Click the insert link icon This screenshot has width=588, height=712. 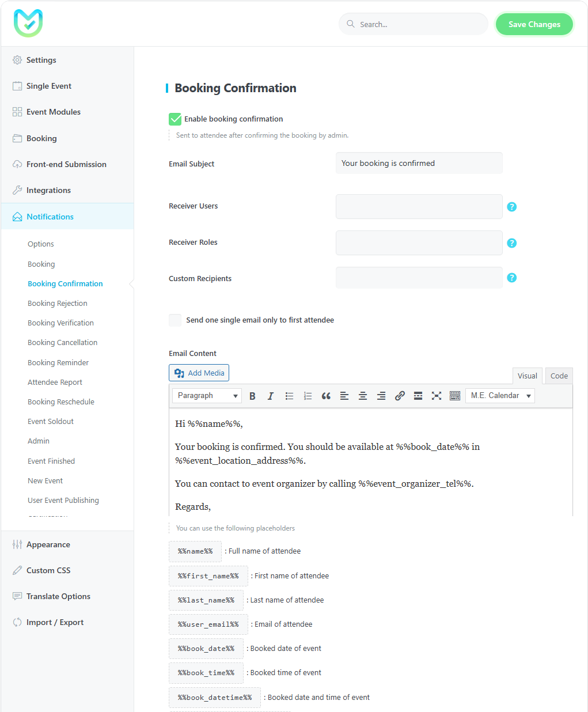[400, 396]
